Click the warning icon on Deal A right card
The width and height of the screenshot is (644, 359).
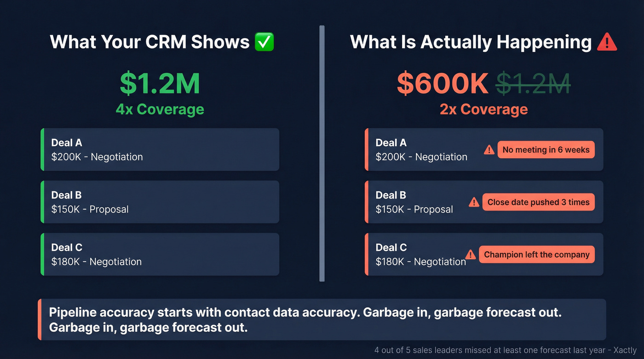point(489,149)
